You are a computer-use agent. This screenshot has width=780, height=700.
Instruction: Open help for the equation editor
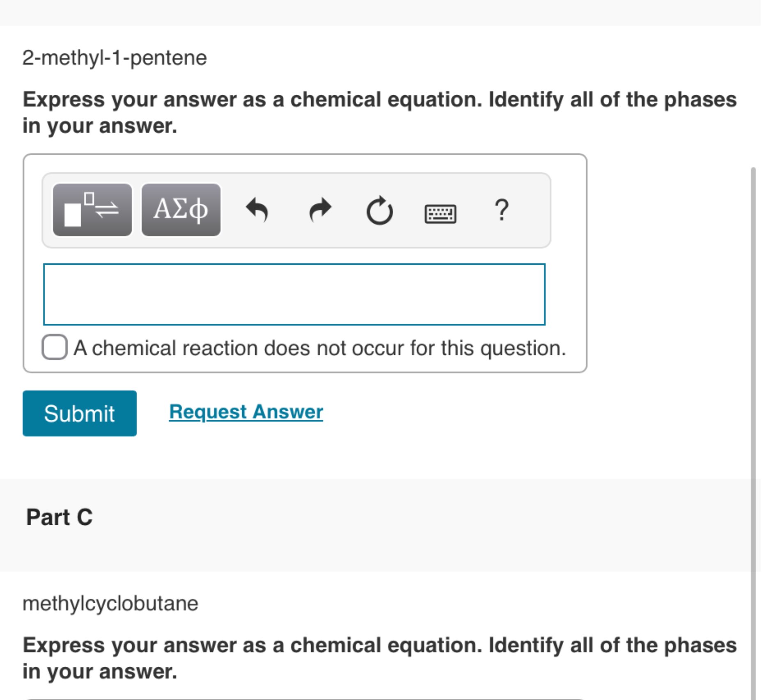pyautogui.click(x=502, y=210)
